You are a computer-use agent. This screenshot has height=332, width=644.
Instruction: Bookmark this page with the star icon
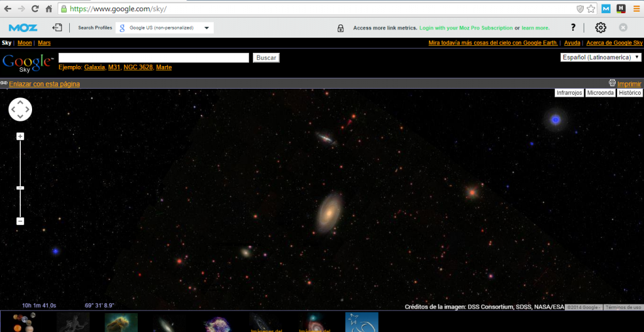point(591,9)
